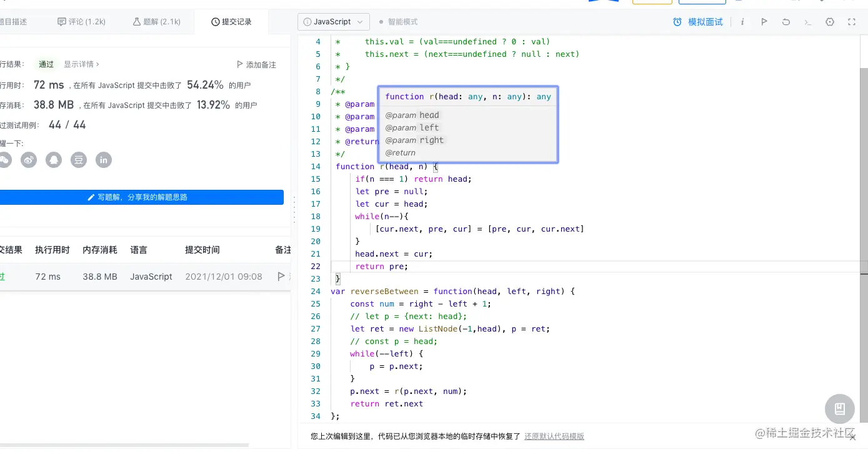Click code line 'if(n === 1) return head;'

(x=414, y=179)
